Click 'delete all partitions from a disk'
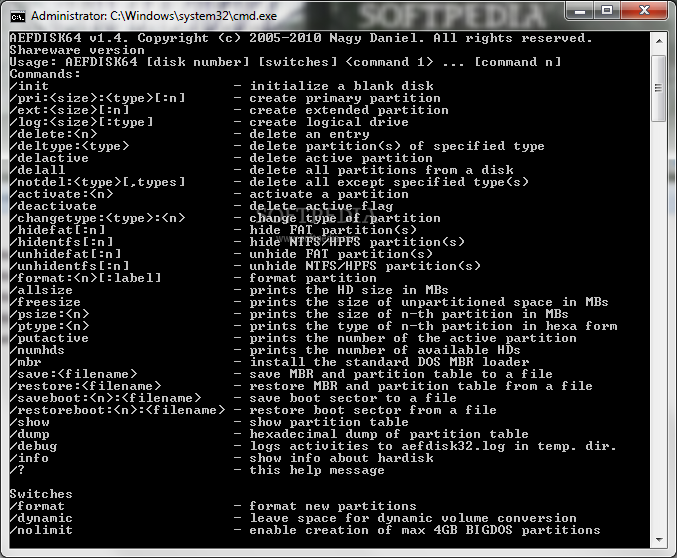Image resolution: width=677 pixels, height=558 pixels. click(382, 170)
